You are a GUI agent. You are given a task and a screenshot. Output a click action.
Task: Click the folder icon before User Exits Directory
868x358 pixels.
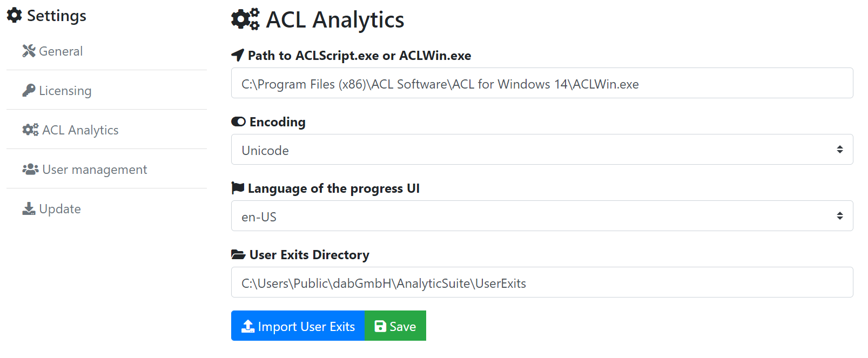[x=237, y=254]
